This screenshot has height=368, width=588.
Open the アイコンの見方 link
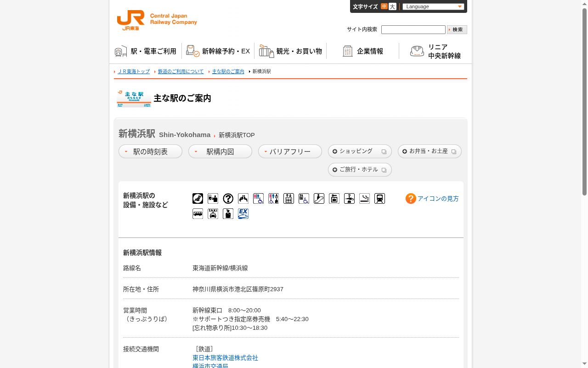pyautogui.click(x=438, y=199)
